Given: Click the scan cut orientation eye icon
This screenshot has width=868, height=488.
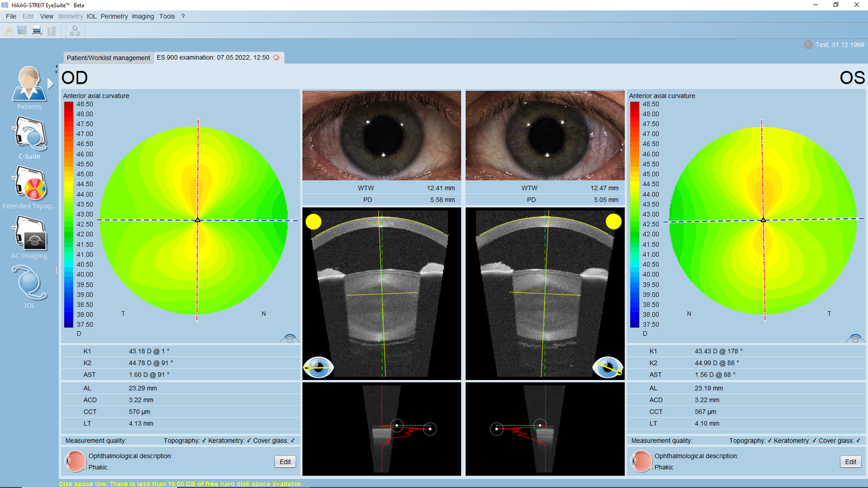Looking at the screenshot, I should click(x=318, y=366).
